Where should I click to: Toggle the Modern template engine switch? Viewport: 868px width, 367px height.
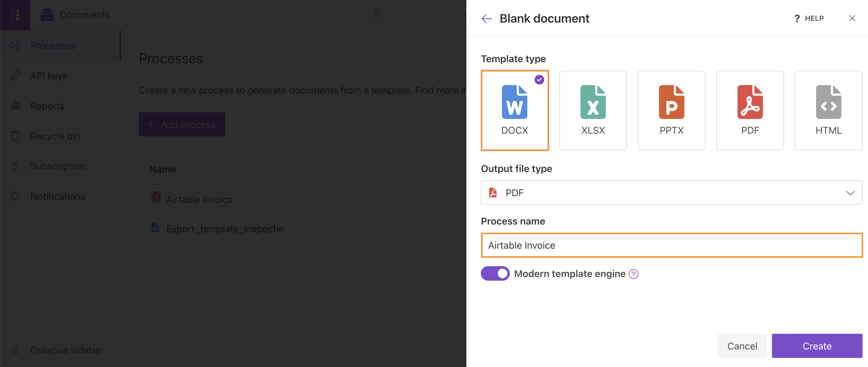tap(495, 273)
